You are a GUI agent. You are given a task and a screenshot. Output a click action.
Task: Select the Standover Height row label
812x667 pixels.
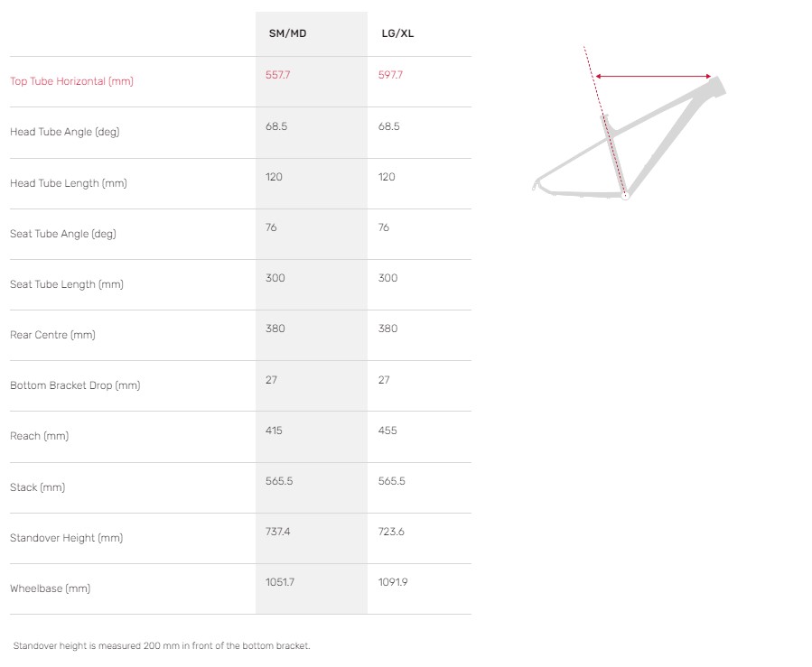point(66,538)
